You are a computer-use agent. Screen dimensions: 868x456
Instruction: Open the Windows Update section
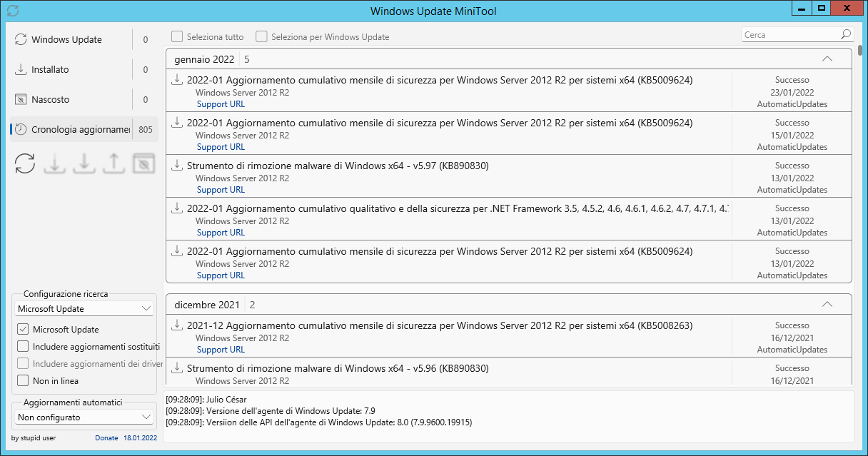point(84,40)
